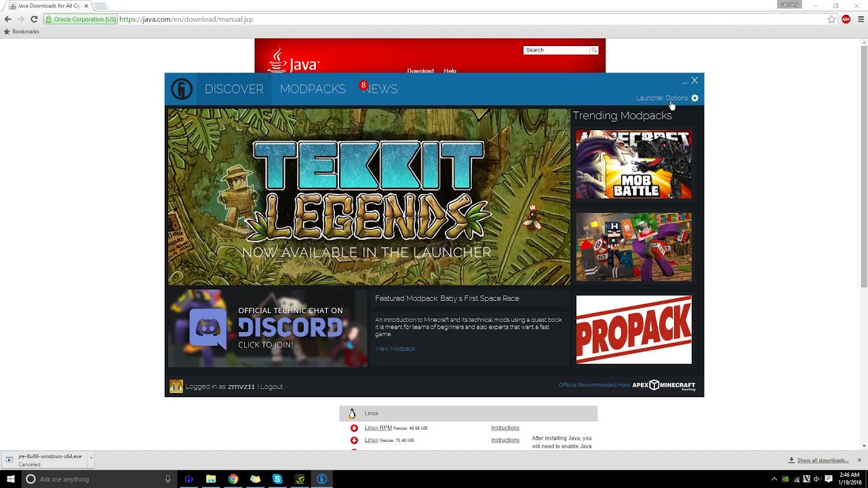Open Skype from the taskbar

point(277,479)
